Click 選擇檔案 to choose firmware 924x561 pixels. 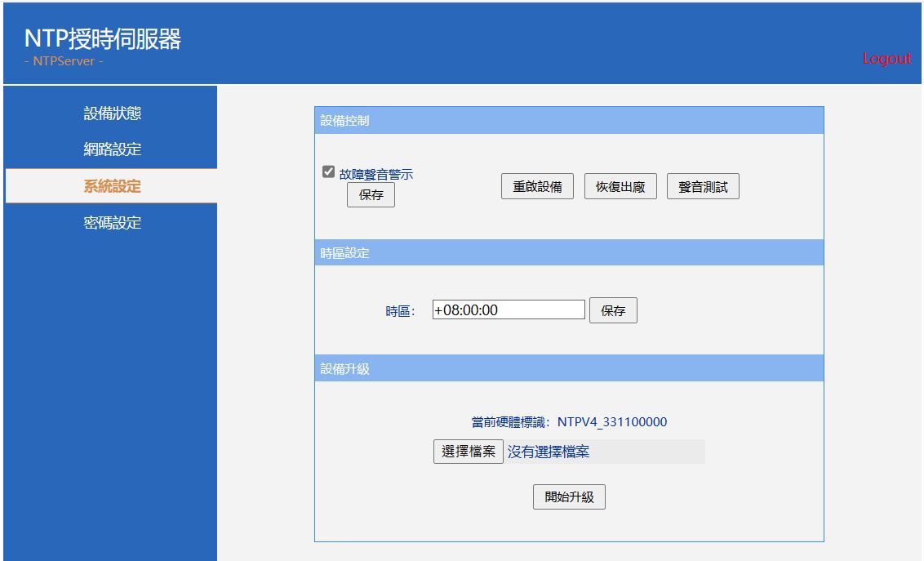click(x=468, y=452)
